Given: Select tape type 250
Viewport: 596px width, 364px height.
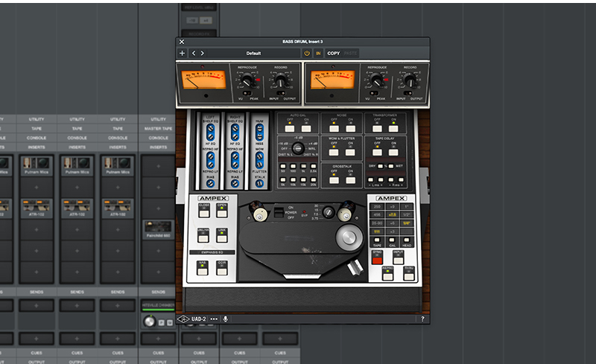Looking at the screenshot, I should pos(377,206).
